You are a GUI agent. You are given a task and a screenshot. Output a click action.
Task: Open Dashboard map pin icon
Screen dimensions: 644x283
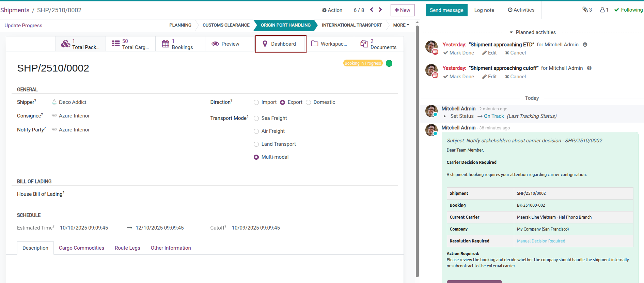tap(265, 44)
